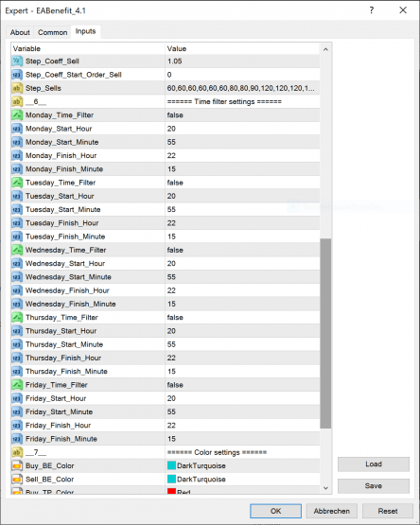This screenshot has width=420, height=525.
Task: Click the Friday_Finish_Minute integer icon
Action: click(x=17, y=439)
